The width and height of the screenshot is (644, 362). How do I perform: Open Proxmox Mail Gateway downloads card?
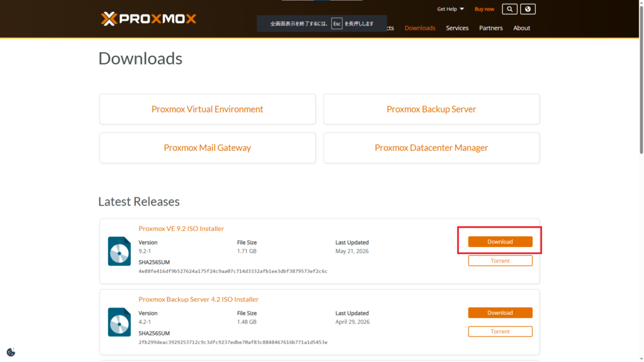click(x=208, y=148)
